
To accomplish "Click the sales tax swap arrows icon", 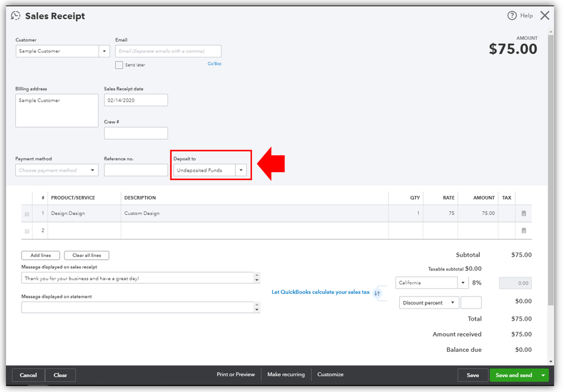I will [x=377, y=293].
